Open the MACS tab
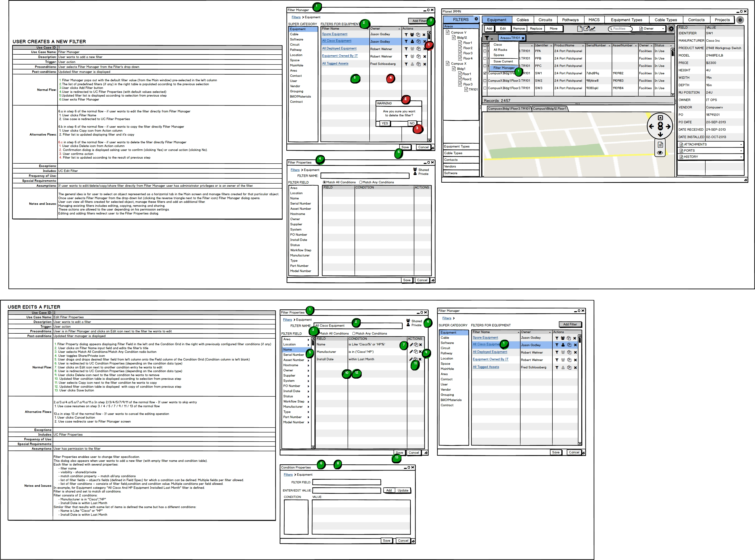Image resolution: width=755 pixels, height=560 pixels. (x=594, y=20)
